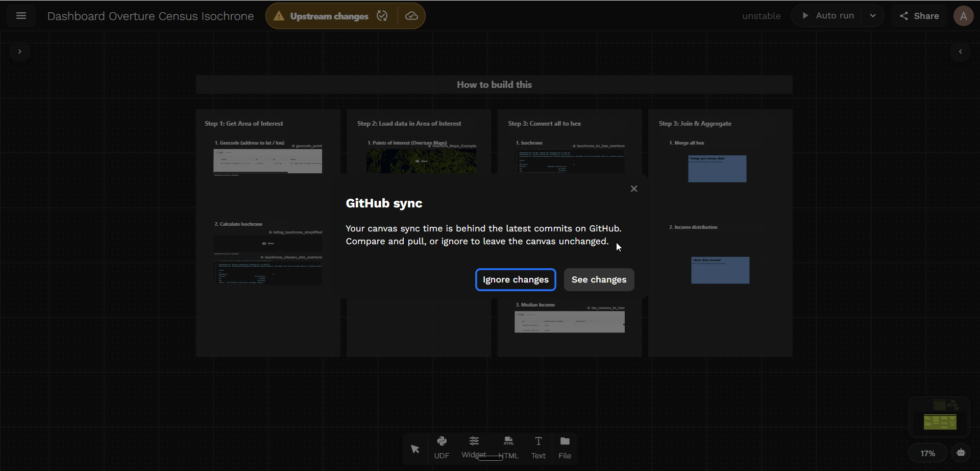
Task: Click the Auto run play button
Action: tap(828, 16)
